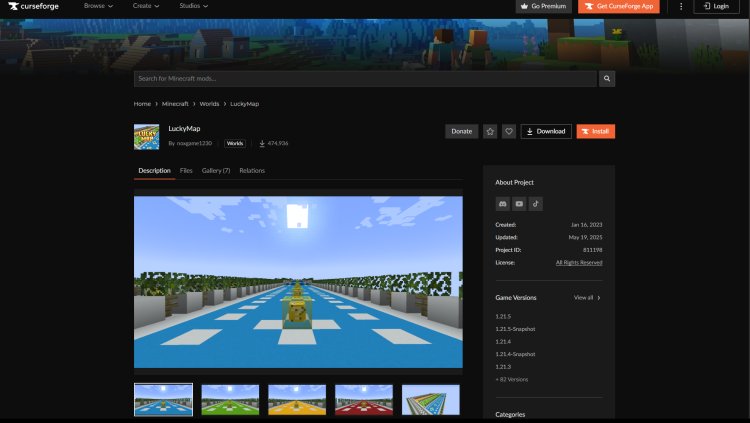This screenshot has width=750, height=423.
Task: Select the rainbow overview thumbnail
Action: click(x=430, y=400)
